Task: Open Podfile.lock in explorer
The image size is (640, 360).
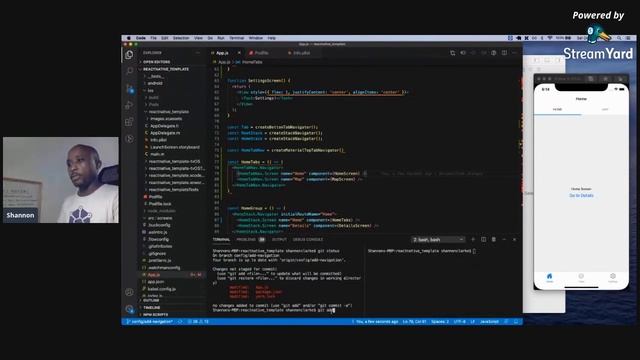Action: tap(160, 204)
